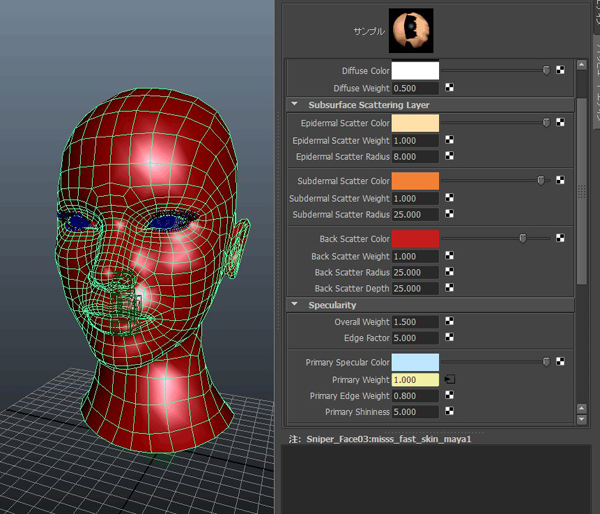Pick the orange Subdermal Scatter Color swatch
This screenshot has height=514, width=600.
[x=415, y=181]
